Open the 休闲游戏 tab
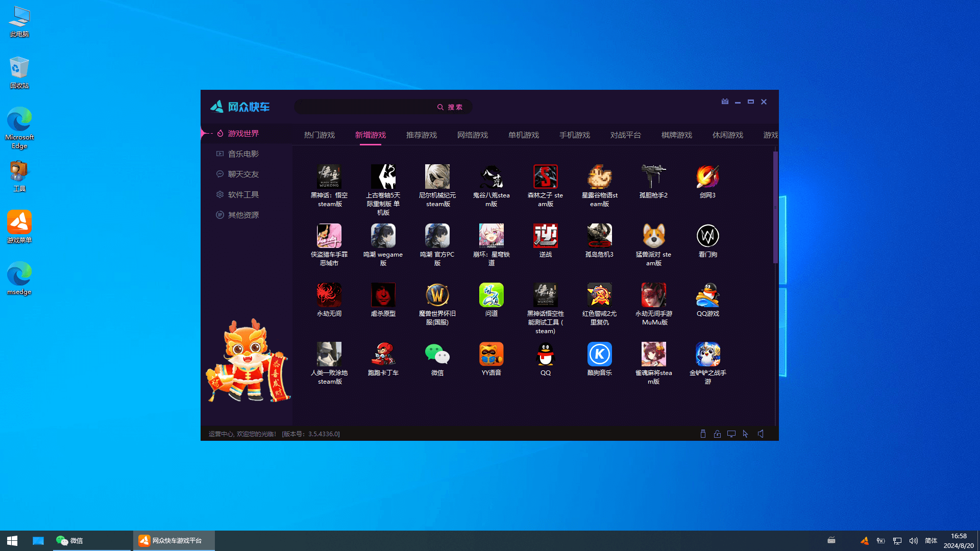The image size is (980, 551). pos(728,135)
